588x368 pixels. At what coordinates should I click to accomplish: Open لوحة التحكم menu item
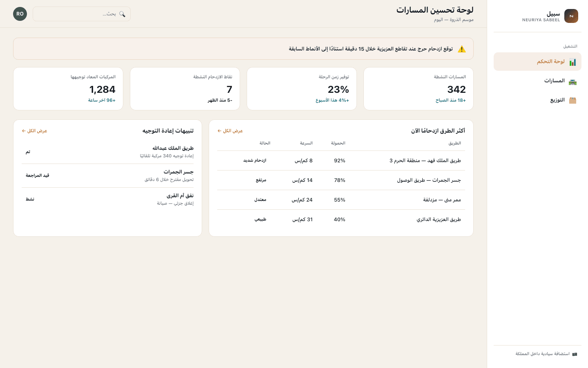click(x=537, y=61)
